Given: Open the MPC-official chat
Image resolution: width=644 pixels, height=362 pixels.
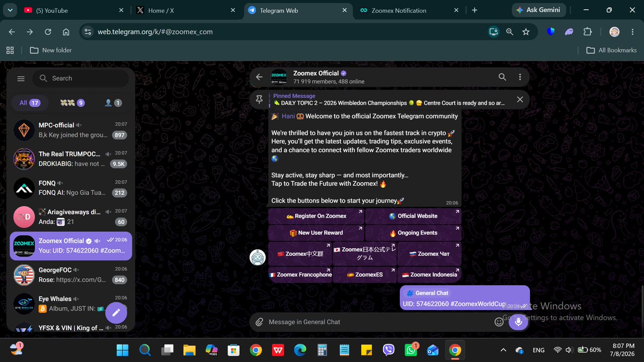Looking at the screenshot, I should point(71,130).
